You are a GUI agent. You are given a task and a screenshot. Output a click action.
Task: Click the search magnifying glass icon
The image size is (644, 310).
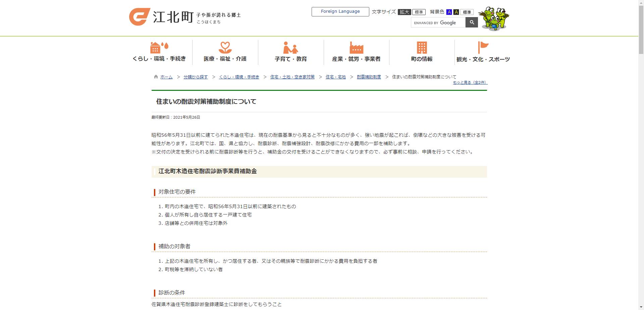[x=472, y=22]
